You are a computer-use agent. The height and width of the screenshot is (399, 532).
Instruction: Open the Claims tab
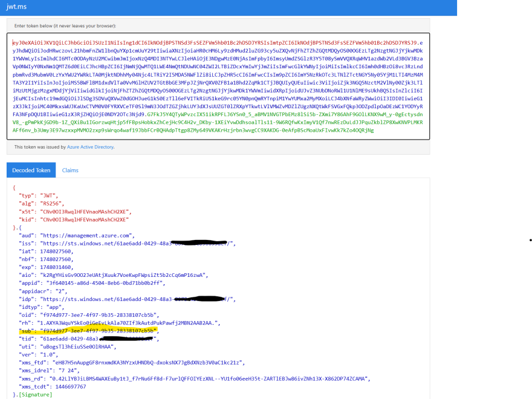[x=70, y=170]
